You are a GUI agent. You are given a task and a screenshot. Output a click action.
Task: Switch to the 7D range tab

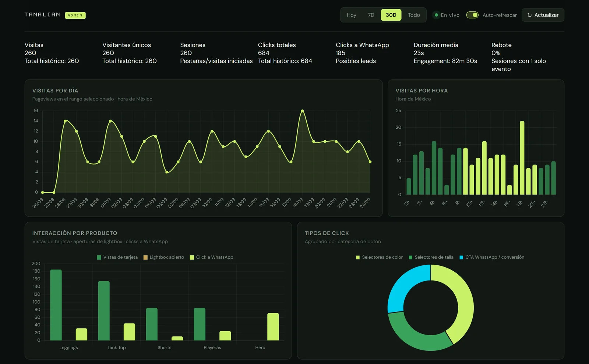[371, 15]
